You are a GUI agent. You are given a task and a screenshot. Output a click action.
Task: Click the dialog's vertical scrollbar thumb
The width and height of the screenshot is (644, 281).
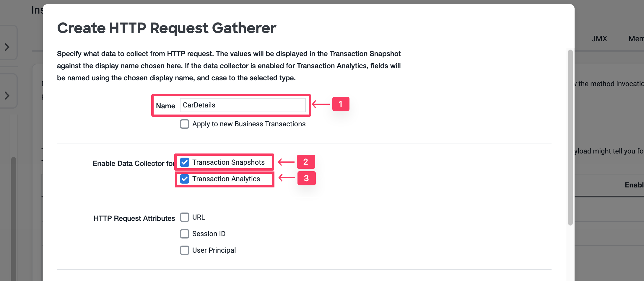570,137
